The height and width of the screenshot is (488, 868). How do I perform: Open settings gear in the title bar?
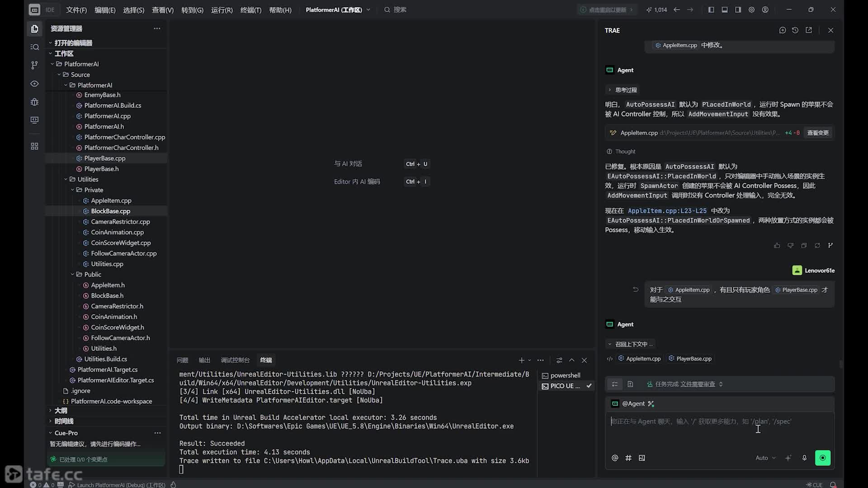coord(752,9)
